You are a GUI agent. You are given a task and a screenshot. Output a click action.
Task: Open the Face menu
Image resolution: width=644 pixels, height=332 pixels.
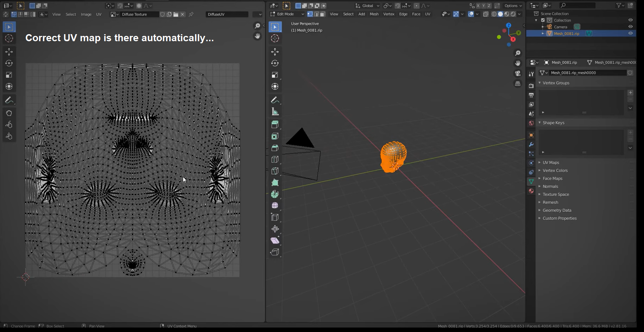tap(416, 14)
